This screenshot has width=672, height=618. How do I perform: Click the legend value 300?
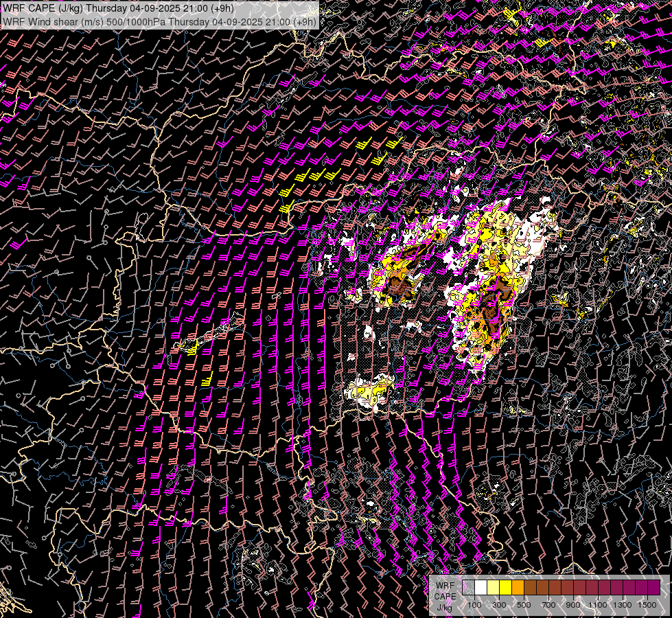pos(499,605)
